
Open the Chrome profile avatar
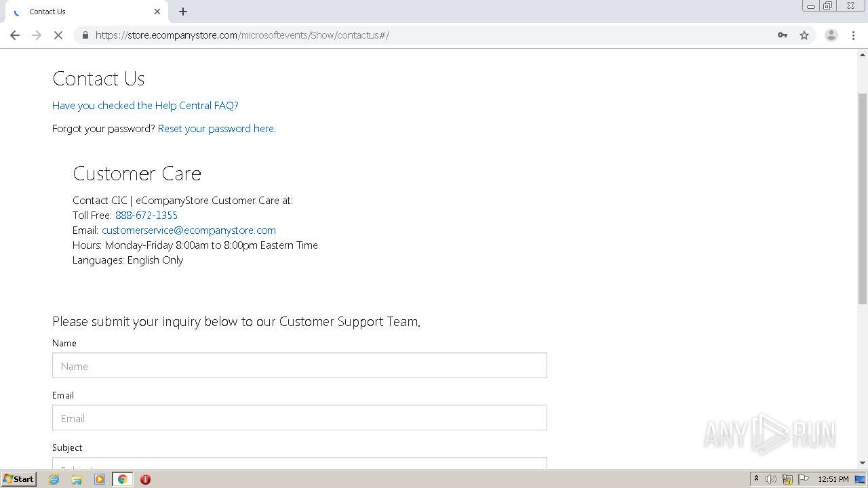[x=831, y=35]
